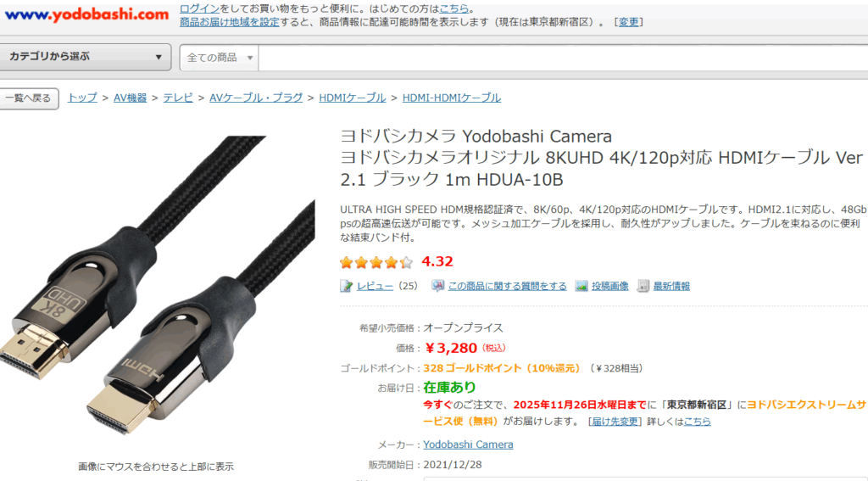The width and height of the screenshot is (868, 481).
Task: Click the product question speech bubble icon
Action: (438, 286)
